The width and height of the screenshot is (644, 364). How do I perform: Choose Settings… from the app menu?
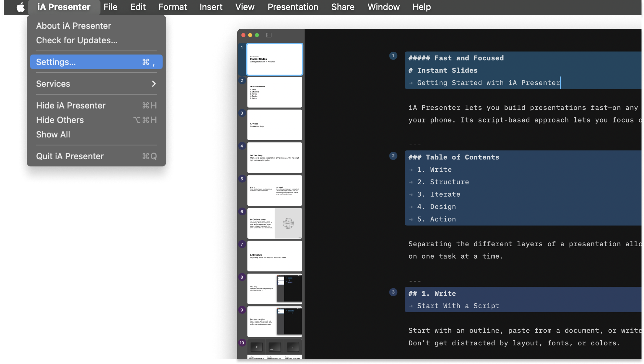pos(96,62)
